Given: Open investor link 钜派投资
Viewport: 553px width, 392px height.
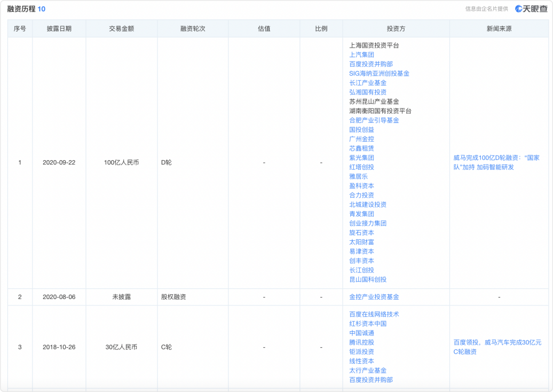Looking at the screenshot, I should (361, 351).
